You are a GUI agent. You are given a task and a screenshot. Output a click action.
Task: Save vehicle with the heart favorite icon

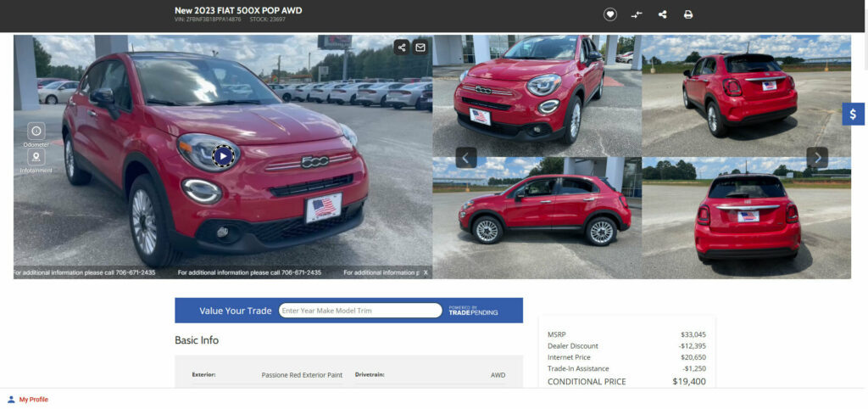610,14
